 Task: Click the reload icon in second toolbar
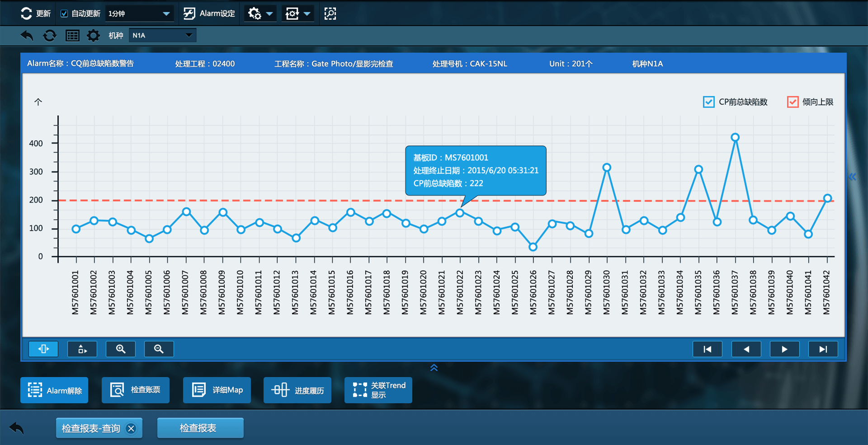50,35
